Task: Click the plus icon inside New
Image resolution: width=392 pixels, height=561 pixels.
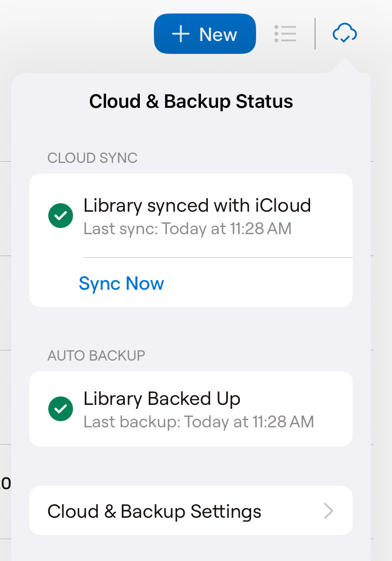Action: point(181,34)
